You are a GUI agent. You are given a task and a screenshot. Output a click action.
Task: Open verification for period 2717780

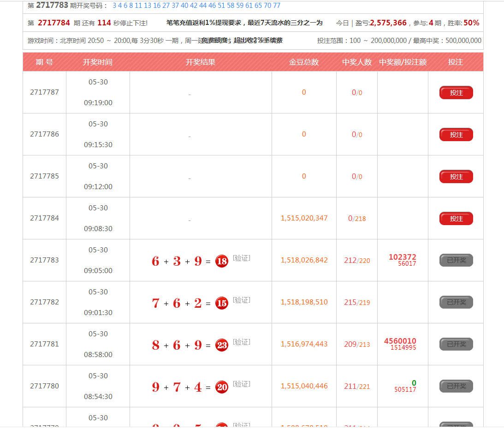point(241,384)
